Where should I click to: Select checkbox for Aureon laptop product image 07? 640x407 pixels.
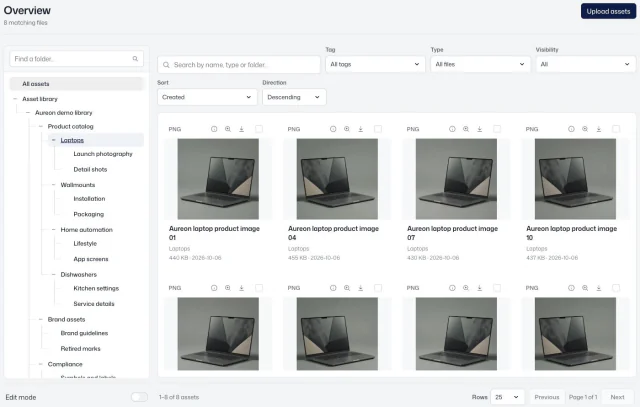pyautogui.click(x=497, y=129)
